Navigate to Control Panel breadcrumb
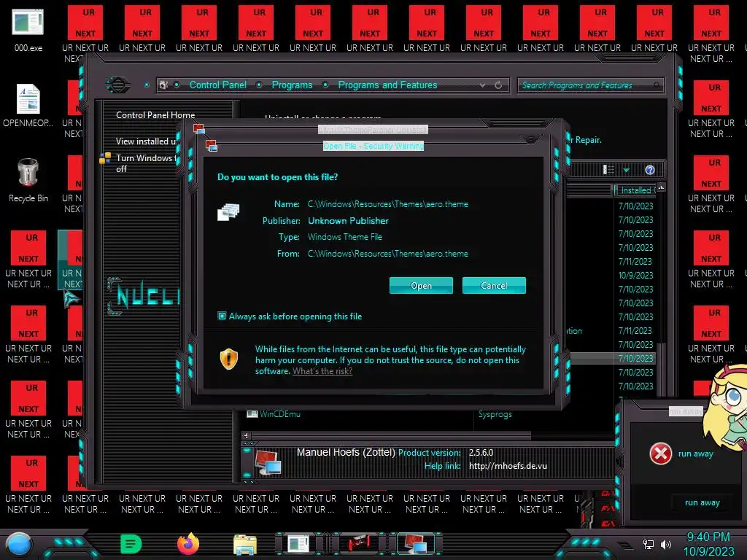 (217, 85)
